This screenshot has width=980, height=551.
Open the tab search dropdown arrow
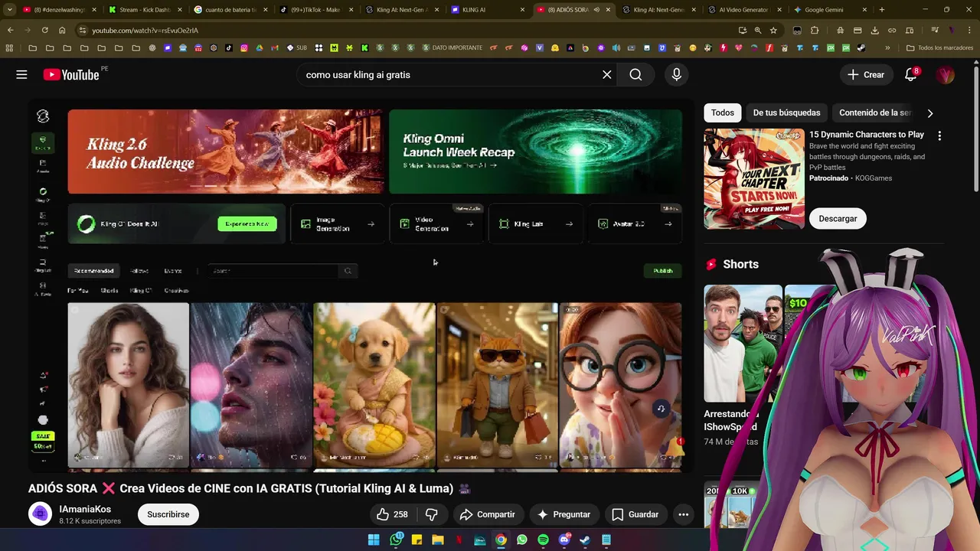pyautogui.click(x=9, y=10)
